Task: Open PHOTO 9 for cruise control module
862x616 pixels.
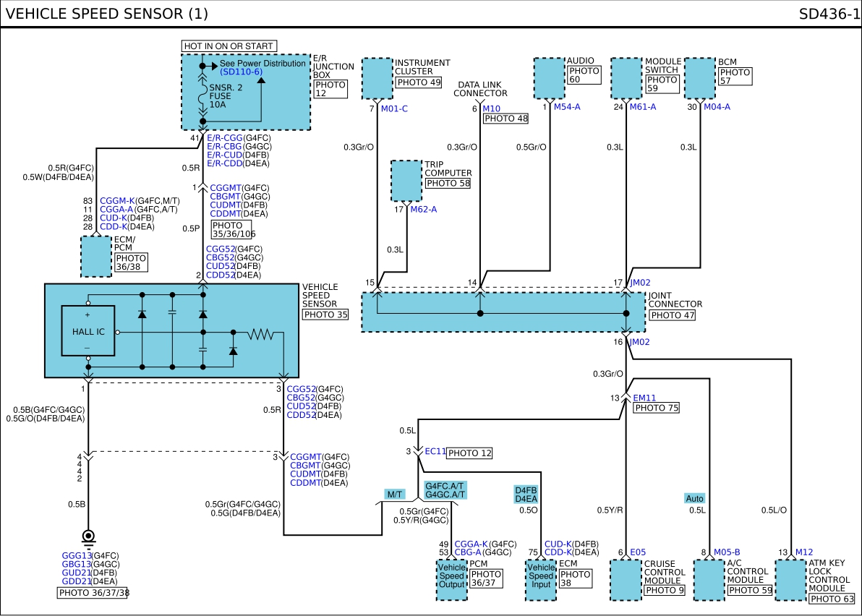Action: click(665, 591)
